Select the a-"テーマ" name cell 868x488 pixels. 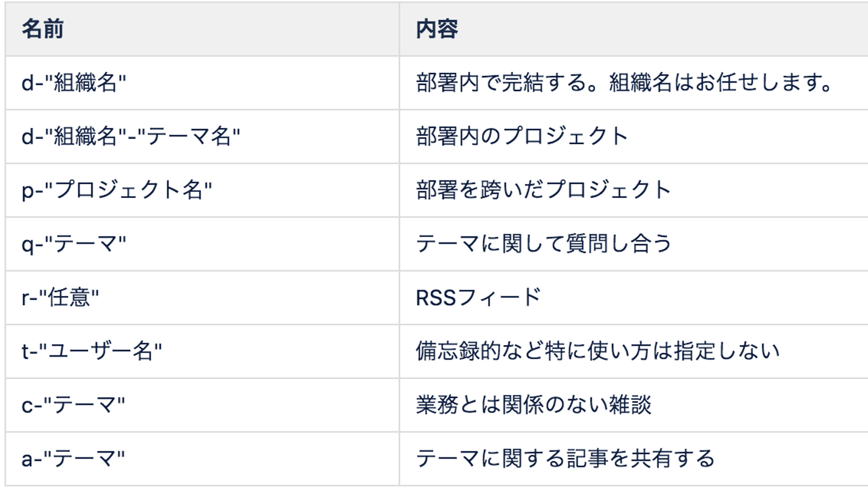[74, 459]
